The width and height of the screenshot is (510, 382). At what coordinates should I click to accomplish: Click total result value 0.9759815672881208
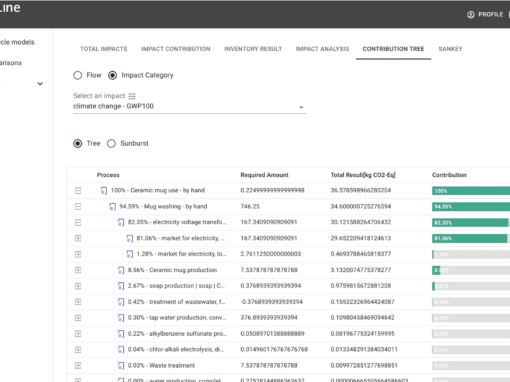(361, 286)
